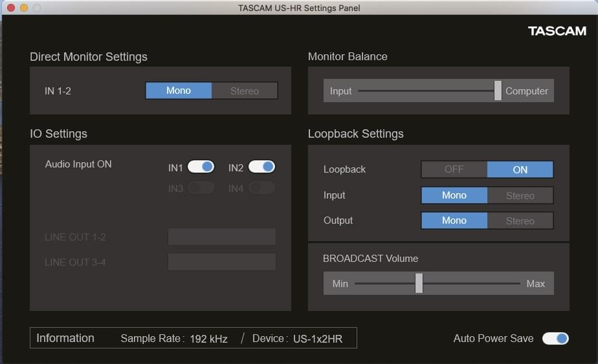Minimize the window with the yellow button
Viewport: 598px width, 364px height.
24,8
